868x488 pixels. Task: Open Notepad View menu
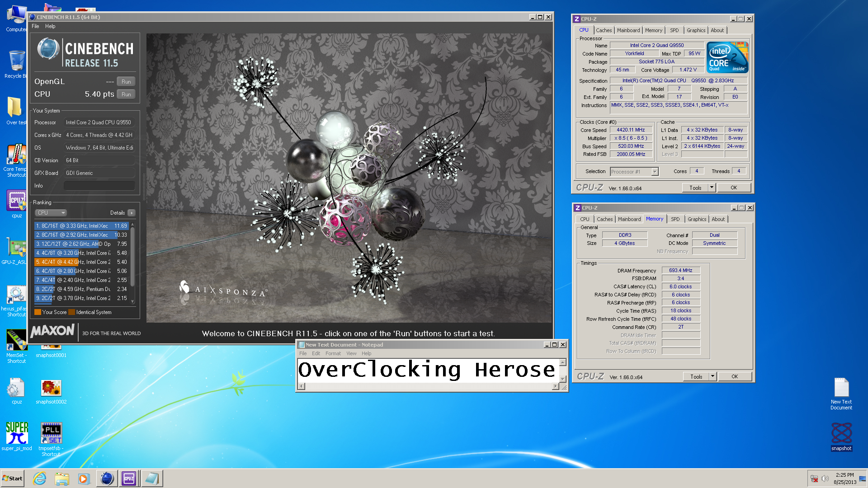click(x=351, y=354)
